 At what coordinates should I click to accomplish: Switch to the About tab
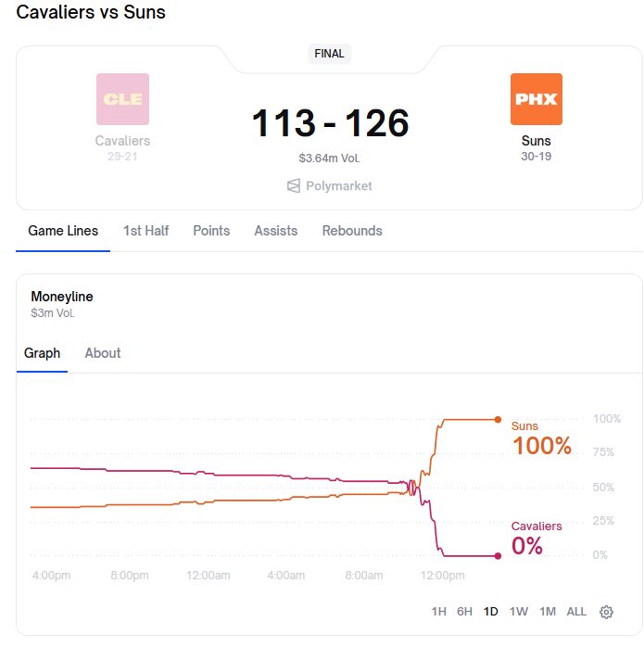pos(103,353)
